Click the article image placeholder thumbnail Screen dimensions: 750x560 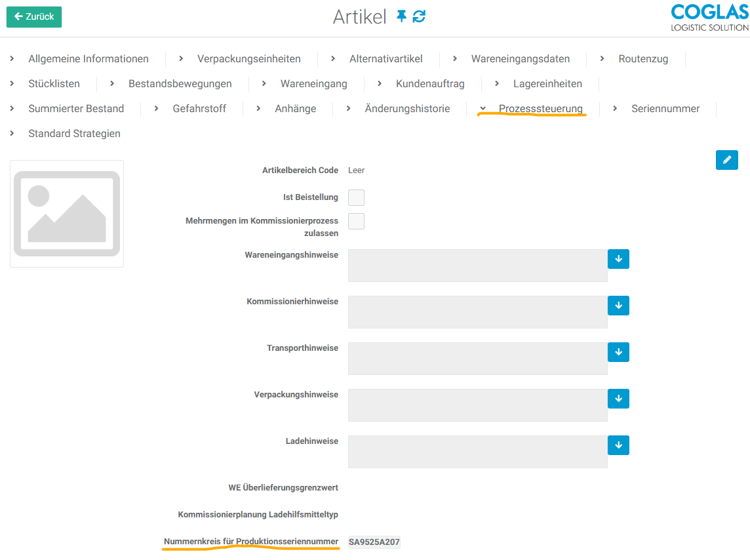(67, 214)
